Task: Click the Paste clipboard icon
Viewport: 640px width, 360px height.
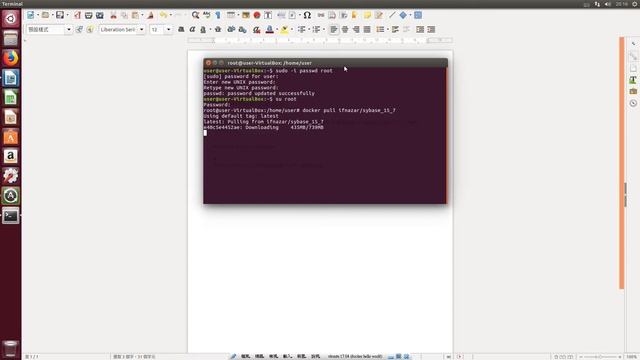Action: click(x=135, y=15)
